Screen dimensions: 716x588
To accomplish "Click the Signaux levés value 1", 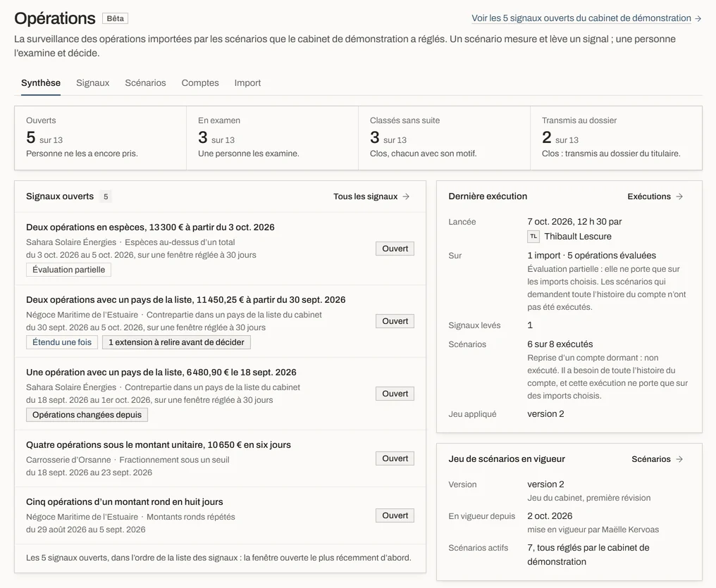I will click(530, 325).
